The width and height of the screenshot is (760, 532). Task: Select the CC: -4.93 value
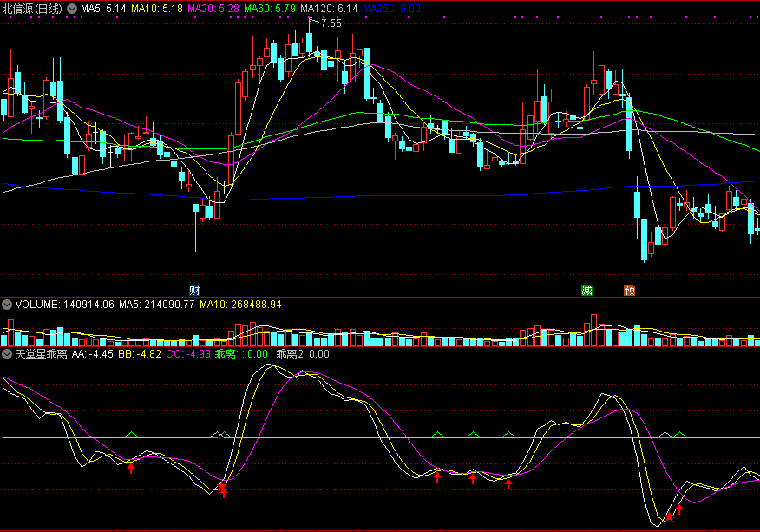(x=188, y=354)
